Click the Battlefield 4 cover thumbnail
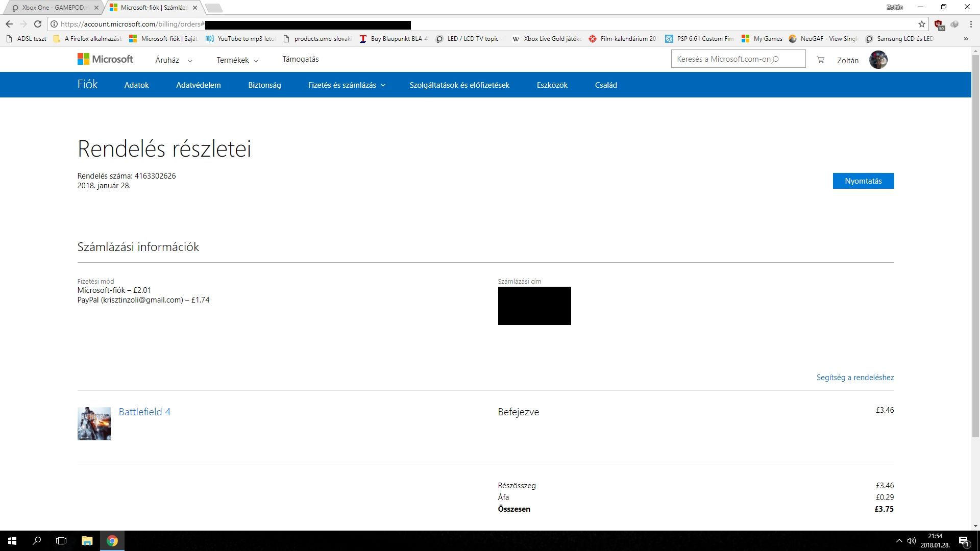980x551 pixels. click(94, 423)
